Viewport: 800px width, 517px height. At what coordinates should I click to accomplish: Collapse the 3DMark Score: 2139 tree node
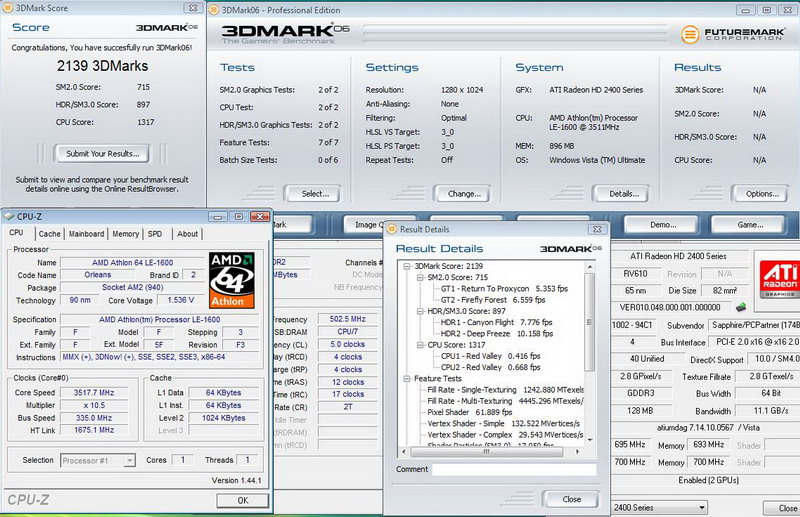[407, 266]
